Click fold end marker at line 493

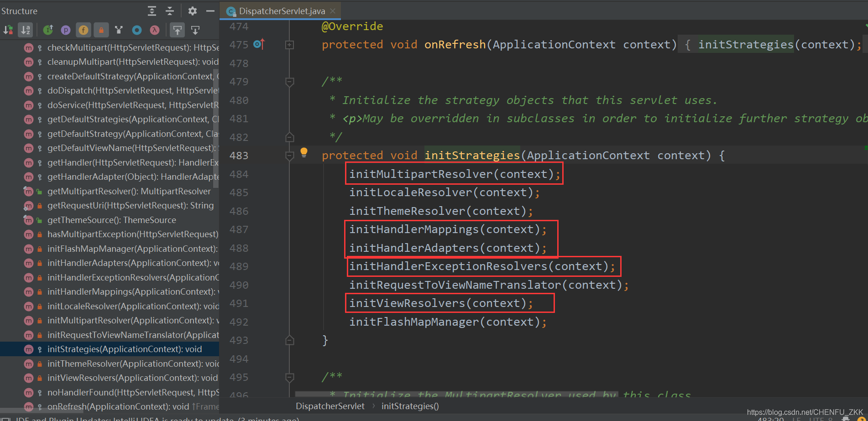tap(289, 340)
